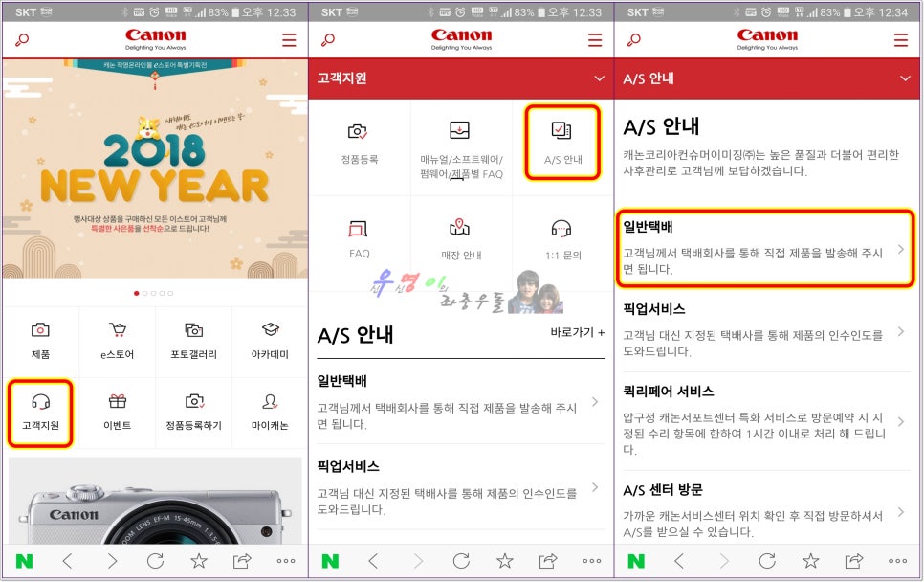924x582 pixels.
Task: Share page in right phone browser
Action: [x=854, y=561]
